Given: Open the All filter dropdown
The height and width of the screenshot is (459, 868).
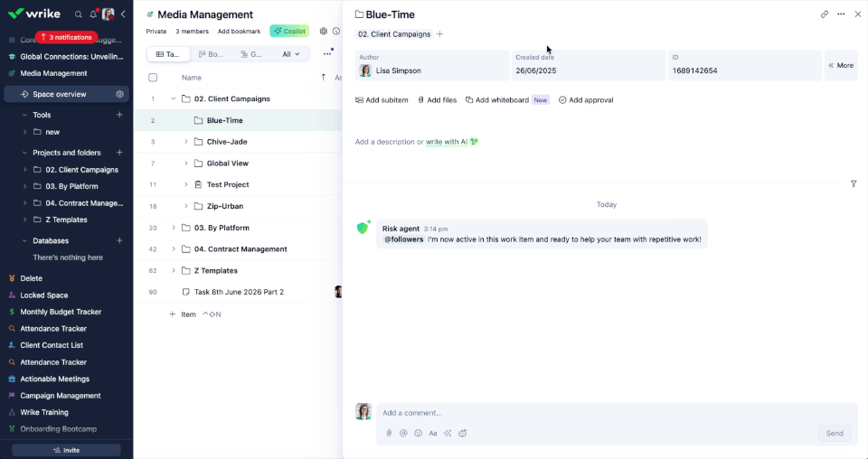Looking at the screenshot, I should pos(291,54).
